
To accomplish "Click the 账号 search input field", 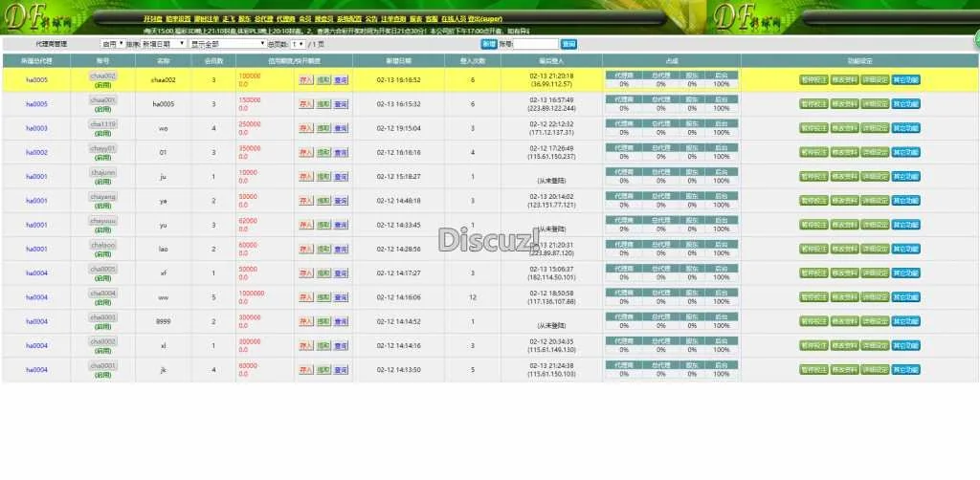I will point(536,44).
